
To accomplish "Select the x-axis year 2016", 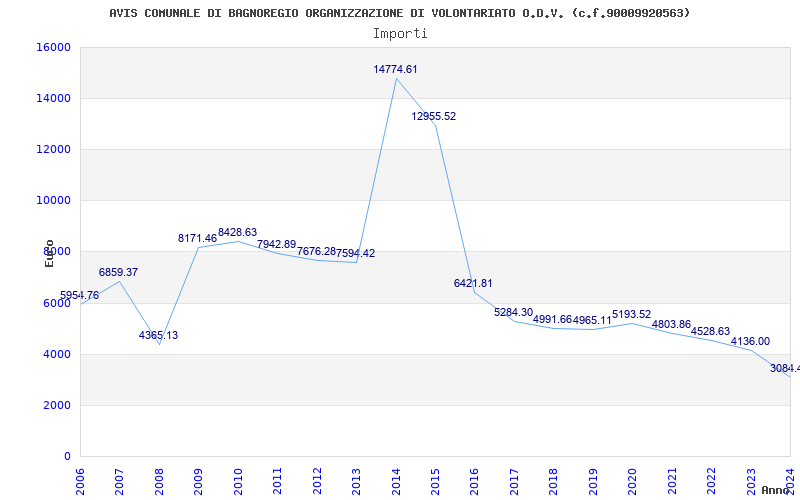I will pos(474,481).
